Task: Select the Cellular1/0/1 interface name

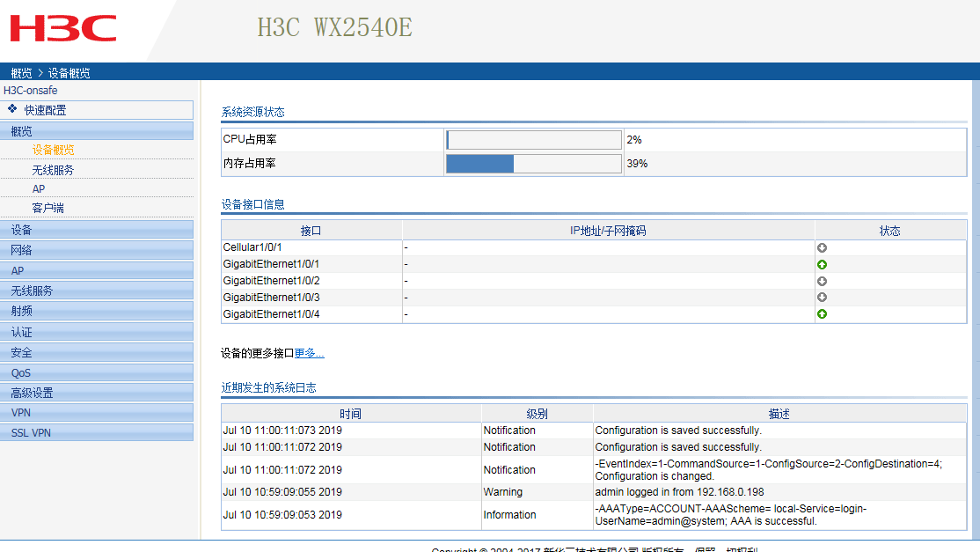Action: tap(252, 247)
